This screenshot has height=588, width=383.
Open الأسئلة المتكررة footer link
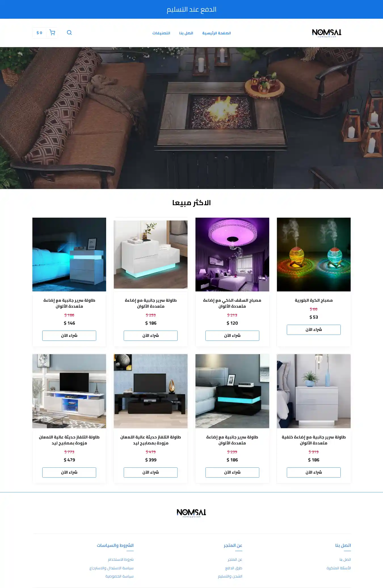339,568
